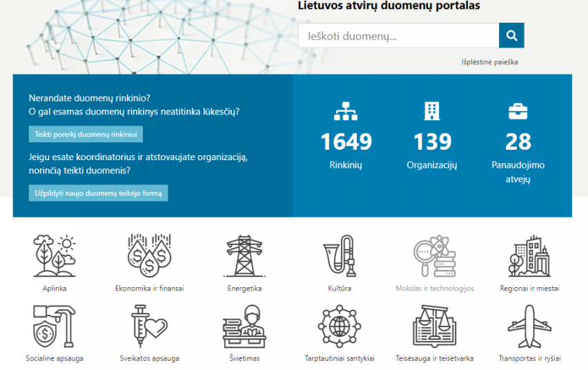
Task: Select the Energetika power tower icon
Action: tap(244, 256)
